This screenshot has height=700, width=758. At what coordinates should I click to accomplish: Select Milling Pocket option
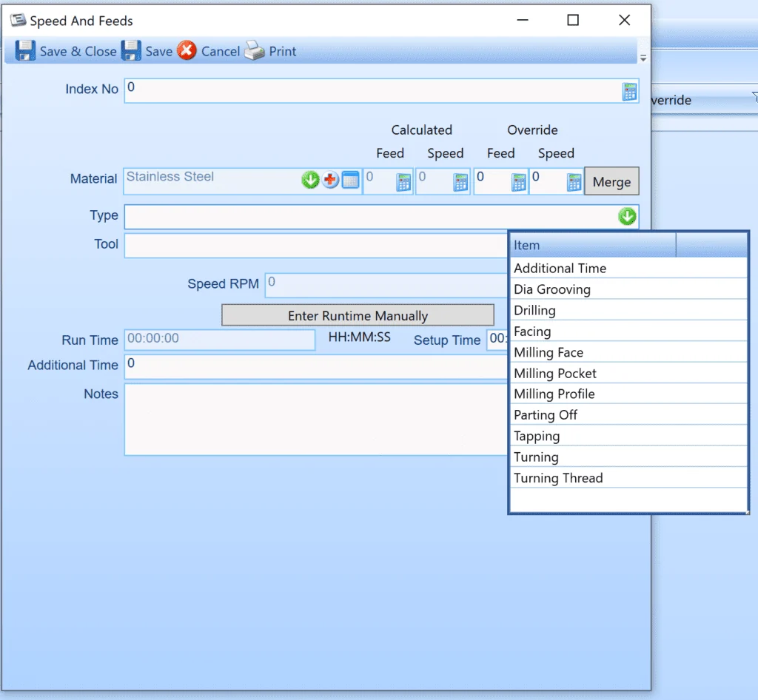[628, 373]
